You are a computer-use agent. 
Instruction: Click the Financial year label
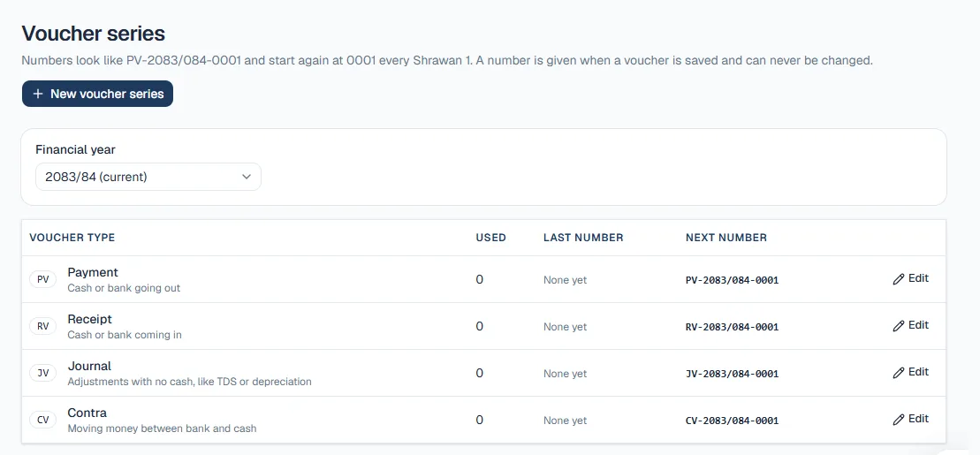coord(75,150)
